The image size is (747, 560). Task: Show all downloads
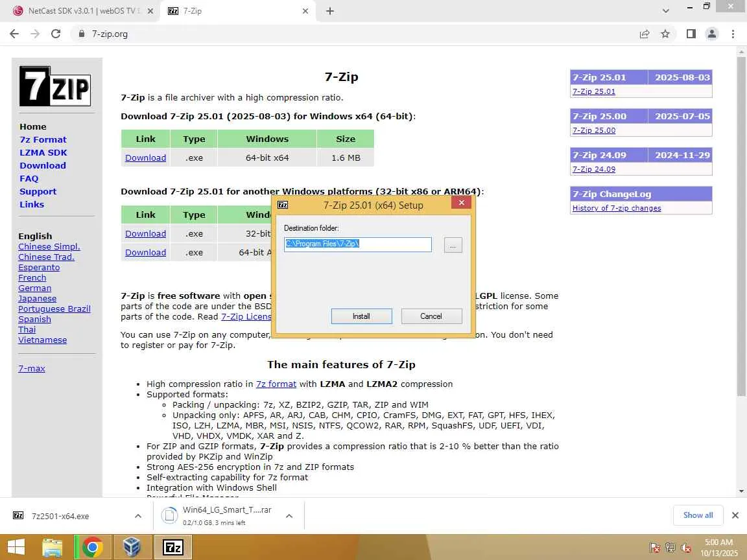tap(698, 515)
